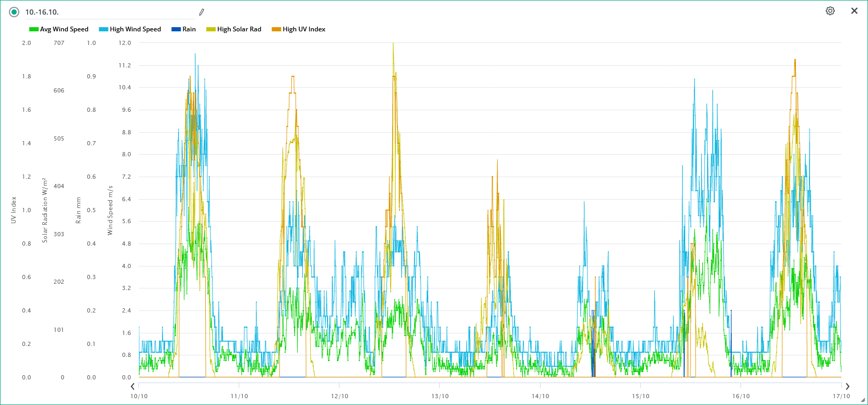868x405 pixels.
Task: Click the Wind Speed m/s axis title
Action: point(110,210)
